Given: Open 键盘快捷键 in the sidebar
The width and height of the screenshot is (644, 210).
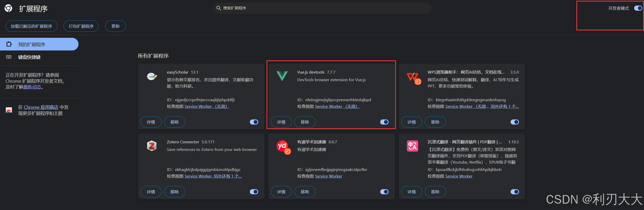Looking at the screenshot, I should pyautogui.click(x=39, y=57).
